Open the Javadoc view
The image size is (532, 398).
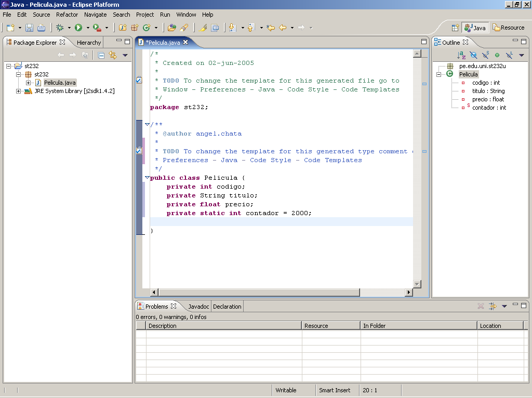(198, 306)
